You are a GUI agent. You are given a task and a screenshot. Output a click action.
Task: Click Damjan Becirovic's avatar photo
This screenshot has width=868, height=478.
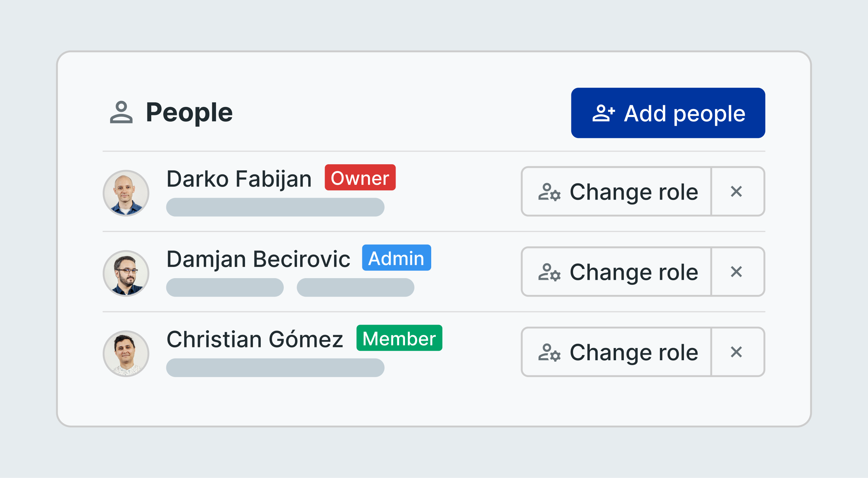tap(126, 273)
